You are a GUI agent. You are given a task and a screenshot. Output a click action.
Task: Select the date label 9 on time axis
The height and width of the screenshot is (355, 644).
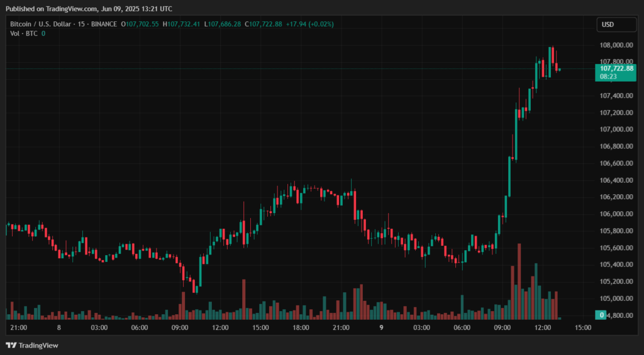pos(381,327)
